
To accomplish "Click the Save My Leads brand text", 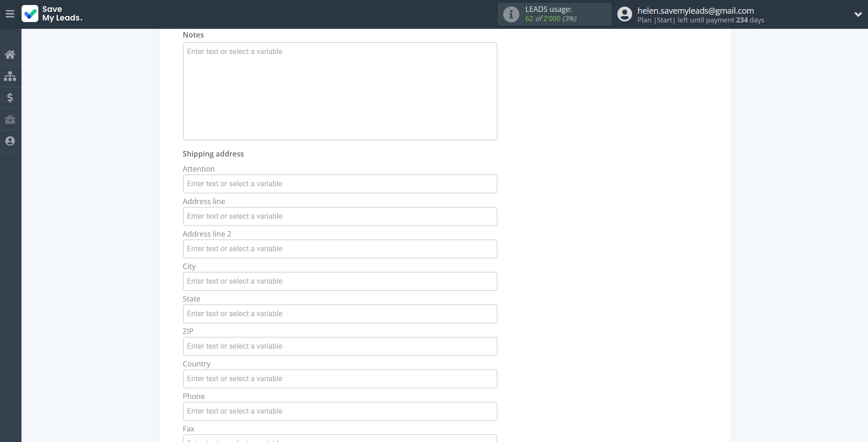I will pyautogui.click(x=62, y=14).
